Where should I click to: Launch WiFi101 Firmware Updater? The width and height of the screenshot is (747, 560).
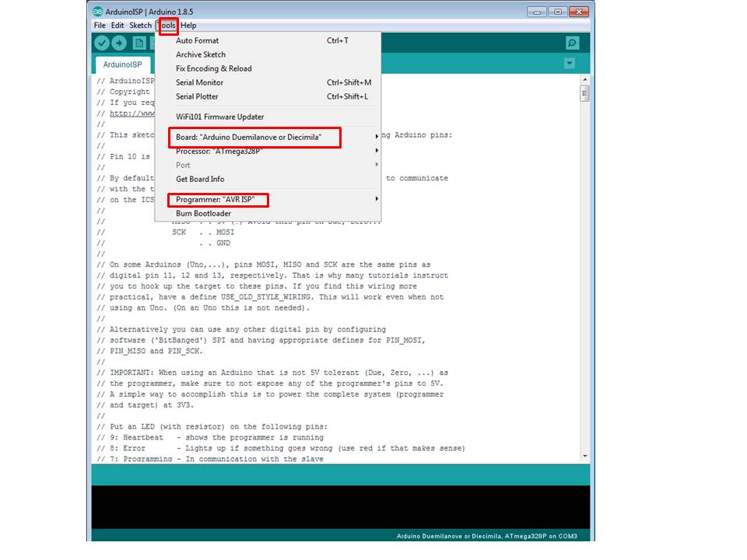point(268,117)
